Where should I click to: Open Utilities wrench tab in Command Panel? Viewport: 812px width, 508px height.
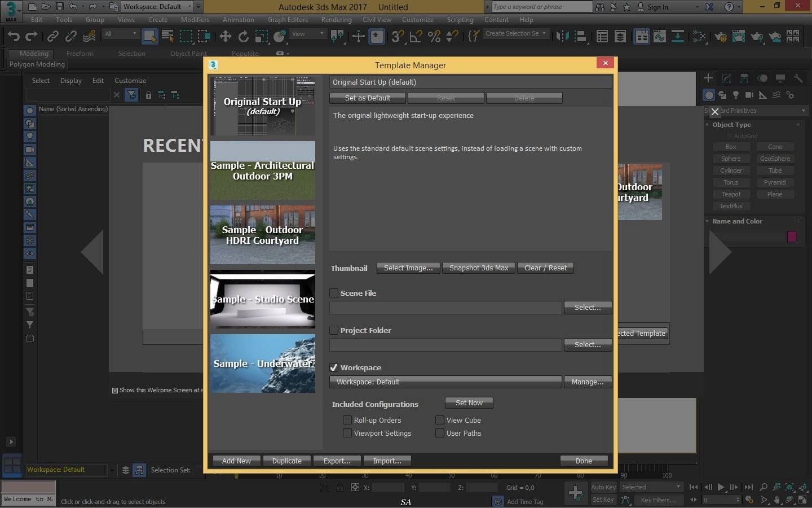[x=798, y=78]
